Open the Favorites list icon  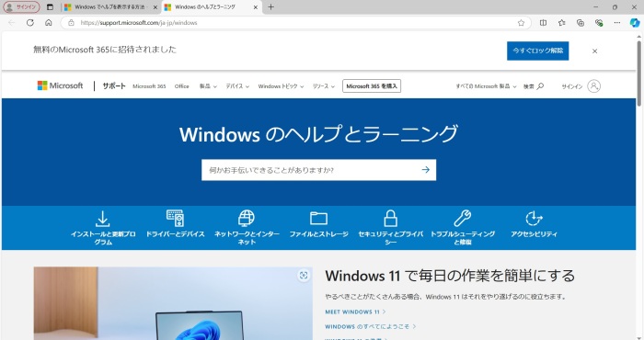(561, 23)
